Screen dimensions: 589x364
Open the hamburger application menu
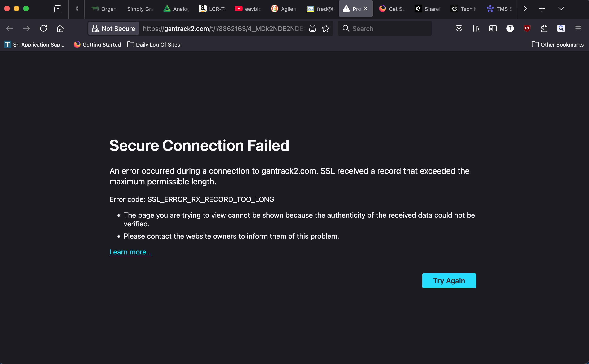pyautogui.click(x=578, y=28)
